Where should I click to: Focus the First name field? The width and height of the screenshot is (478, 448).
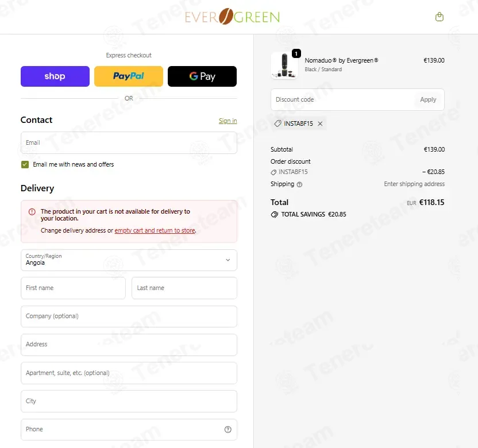(x=73, y=288)
